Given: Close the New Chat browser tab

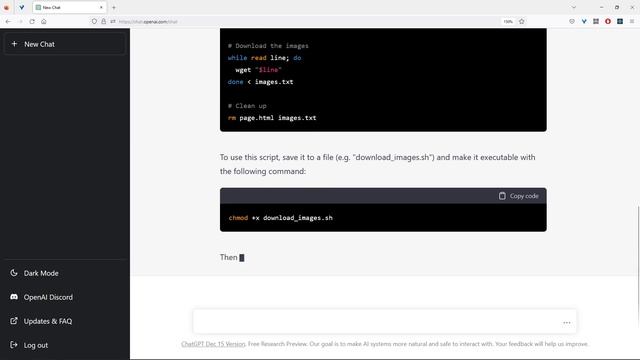Looking at the screenshot, I should [x=101, y=7].
